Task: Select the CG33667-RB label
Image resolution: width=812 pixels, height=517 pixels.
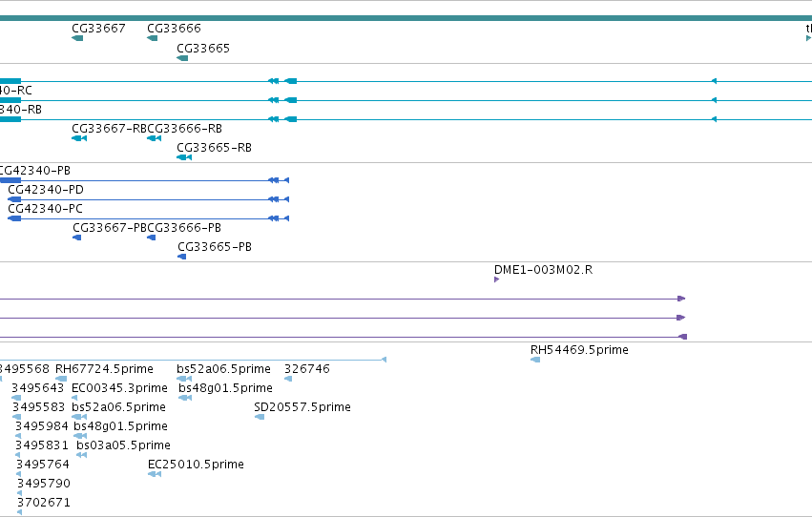Action: tap(110, 129)
